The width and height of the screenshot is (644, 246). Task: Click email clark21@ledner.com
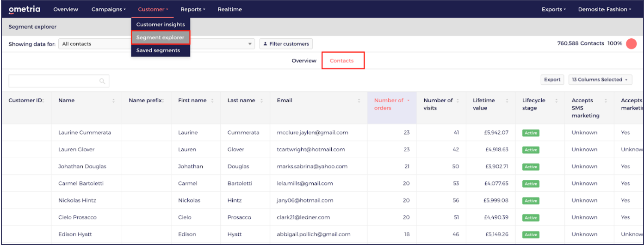[x=303, y=217]
